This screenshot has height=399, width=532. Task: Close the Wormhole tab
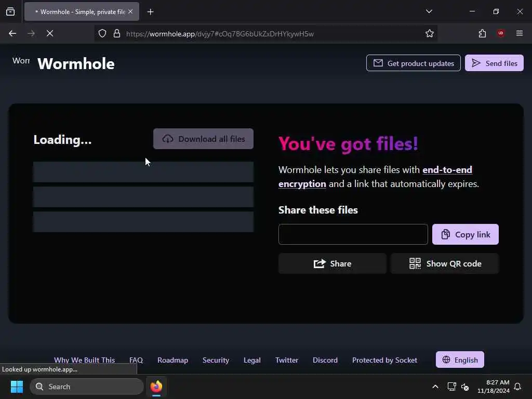click(x=130, y=11)
